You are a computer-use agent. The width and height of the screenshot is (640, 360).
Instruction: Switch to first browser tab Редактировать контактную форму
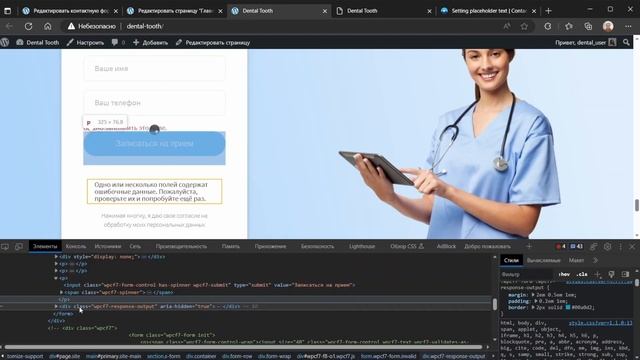pyautogui.click(x=70, y=11)
